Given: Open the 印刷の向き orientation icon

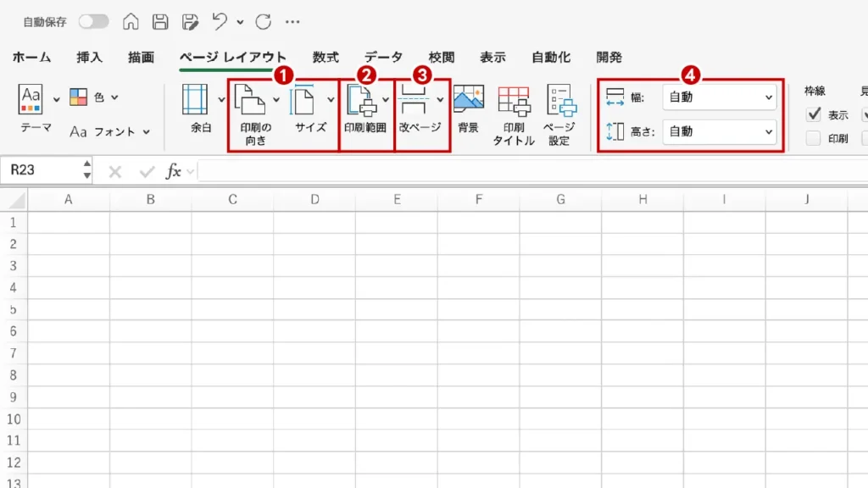Looking at the screenshot, I should click(x=250, y=100).
